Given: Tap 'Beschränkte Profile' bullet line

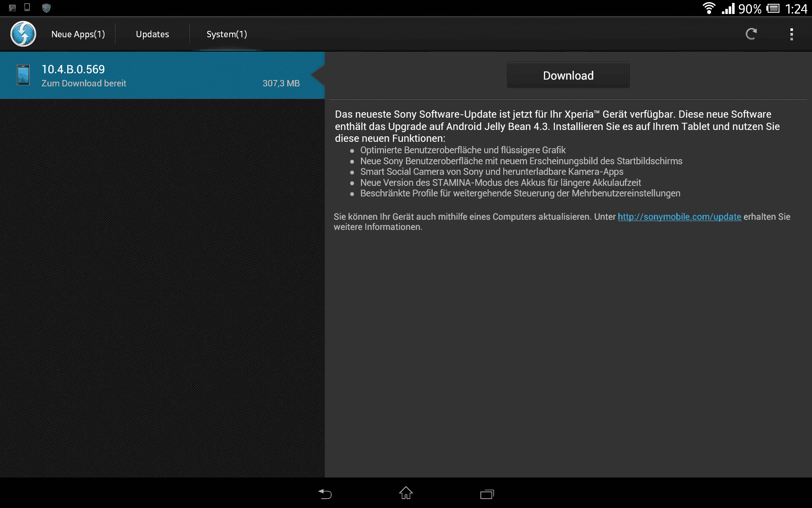Looking at the screenshot, I should pyautogui.click(x=520, y=193).
